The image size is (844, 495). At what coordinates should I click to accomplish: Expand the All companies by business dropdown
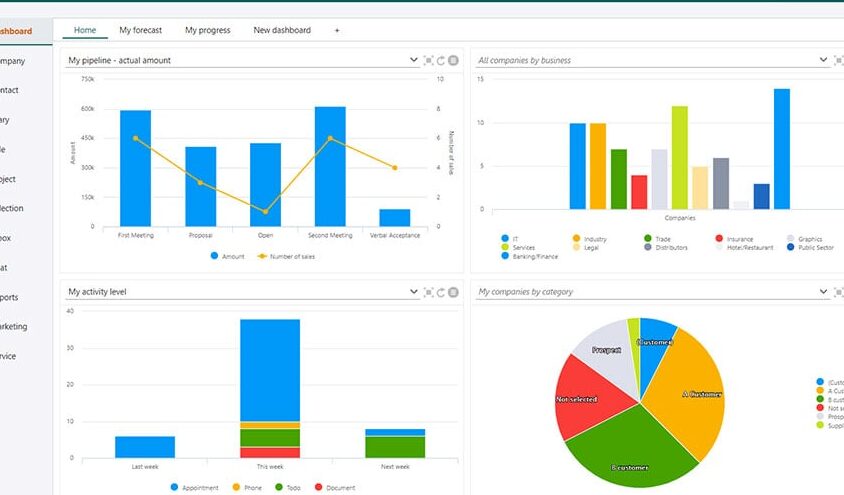(x=823, y=60)
